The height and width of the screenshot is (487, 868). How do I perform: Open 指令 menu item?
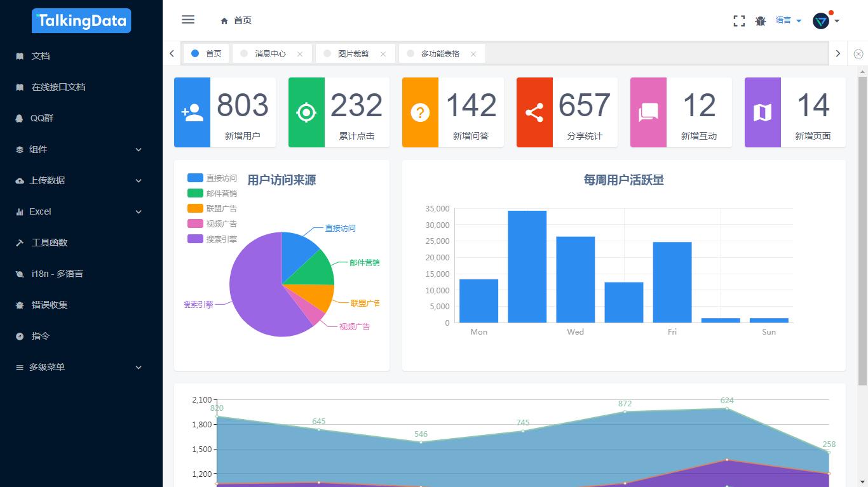click(x=81, y=336)
